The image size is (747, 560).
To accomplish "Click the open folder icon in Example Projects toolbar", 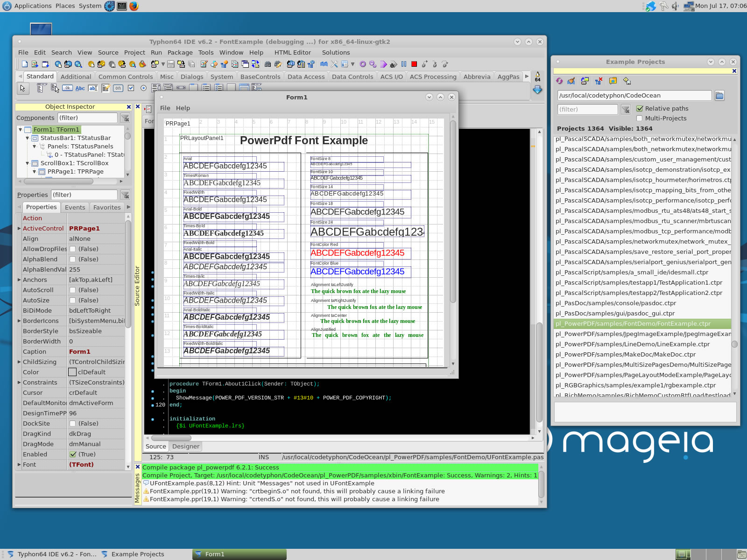I will click(x=613, y=81).
